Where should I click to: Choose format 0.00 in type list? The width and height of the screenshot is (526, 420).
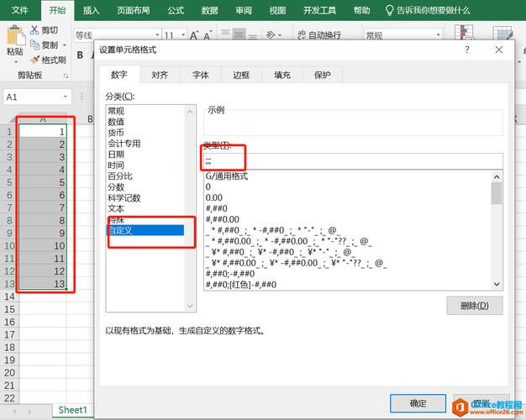tap(214, 198)
